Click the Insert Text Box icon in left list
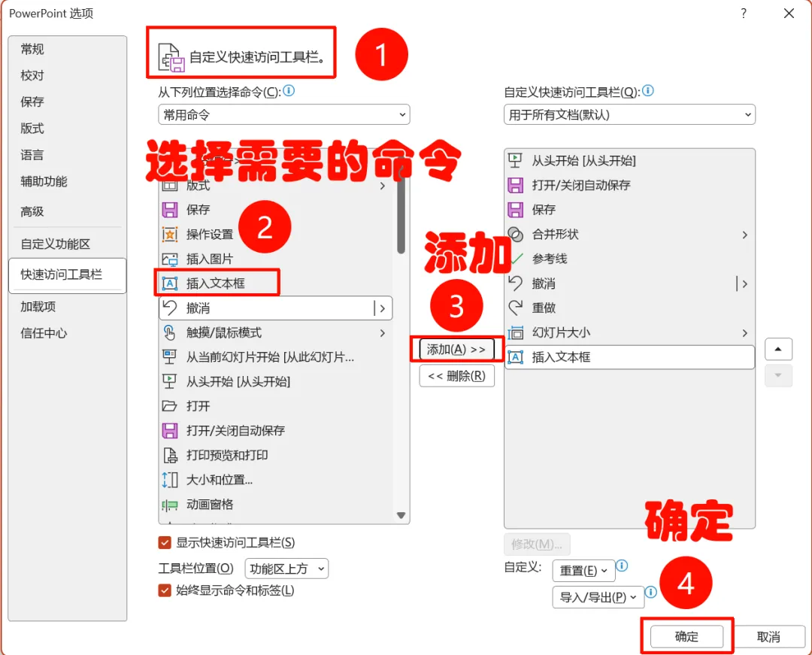Viewport: 812px width, 655px height. tap(170, 284)
